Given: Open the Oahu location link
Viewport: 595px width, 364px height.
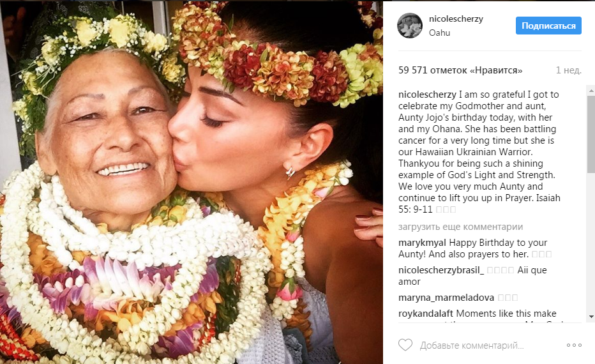Looking at the screenshot, I should coord(439,33).
